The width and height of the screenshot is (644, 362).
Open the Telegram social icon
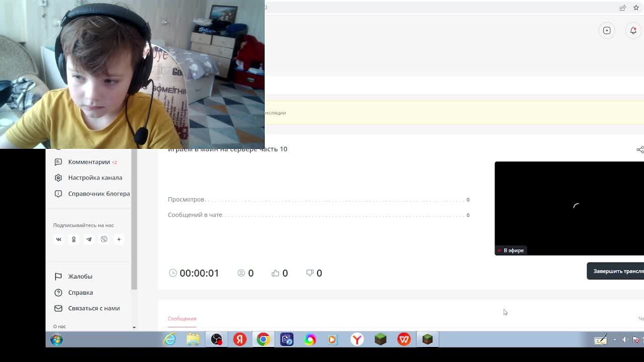(89, 239)
